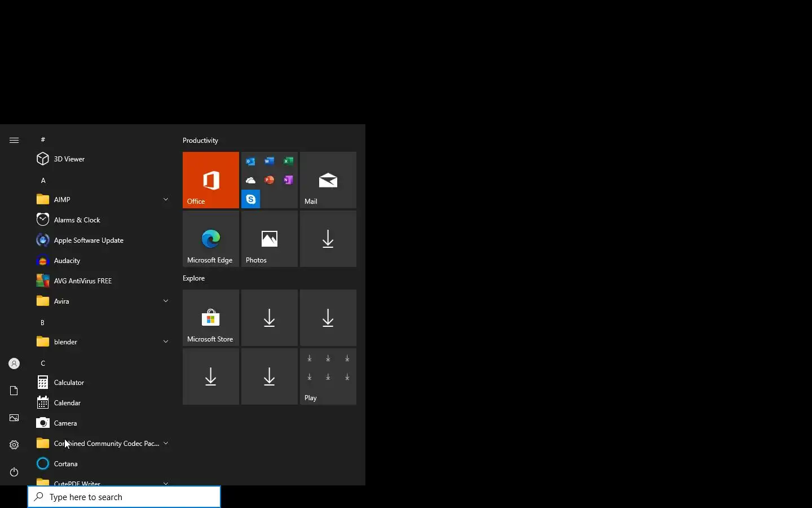Open Settings gear icon
812x508 pixels.
pyautogui.click(x=14, y=445)
